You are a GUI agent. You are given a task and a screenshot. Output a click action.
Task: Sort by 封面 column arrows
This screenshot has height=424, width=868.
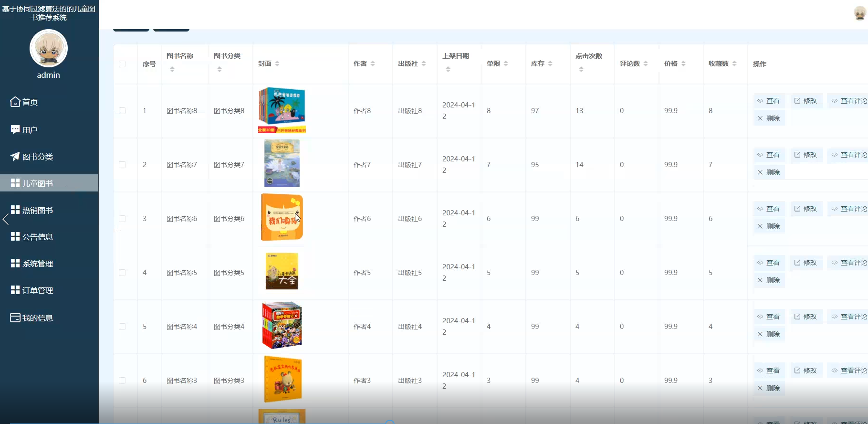click(277, 64)
